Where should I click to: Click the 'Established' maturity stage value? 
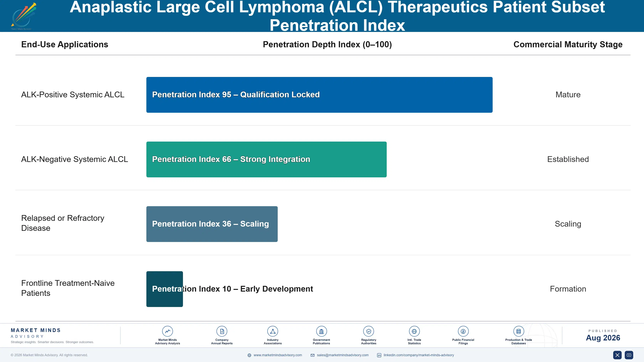coord(568,159)
